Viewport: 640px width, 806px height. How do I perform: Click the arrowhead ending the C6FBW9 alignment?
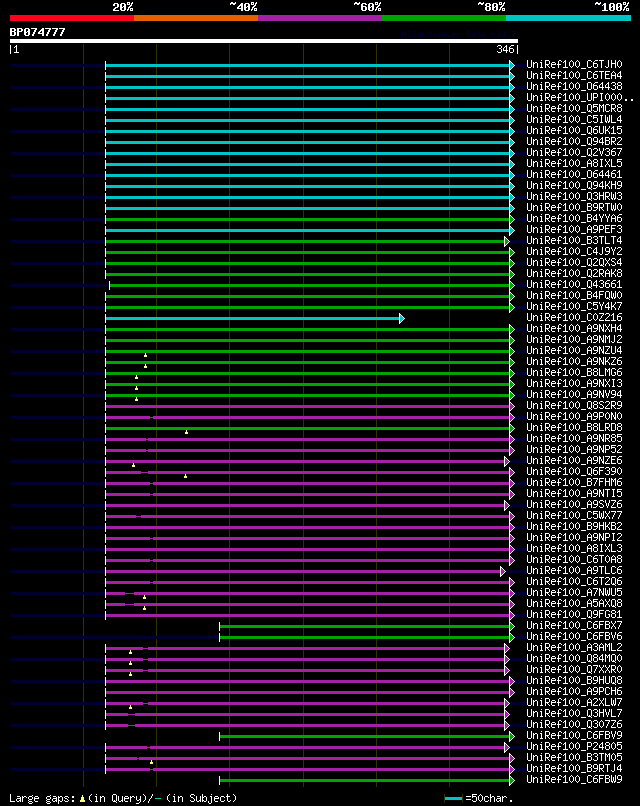512,780
